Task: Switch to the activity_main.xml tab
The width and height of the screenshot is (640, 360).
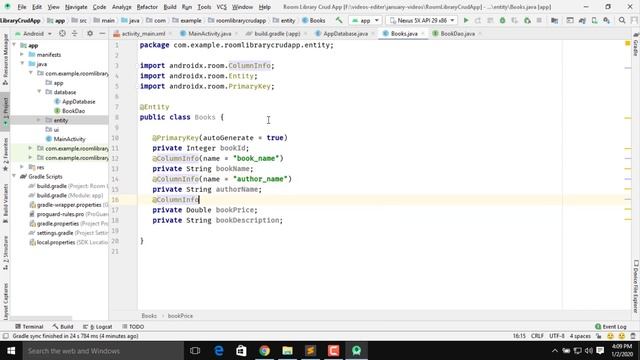Action: [143, 33]
